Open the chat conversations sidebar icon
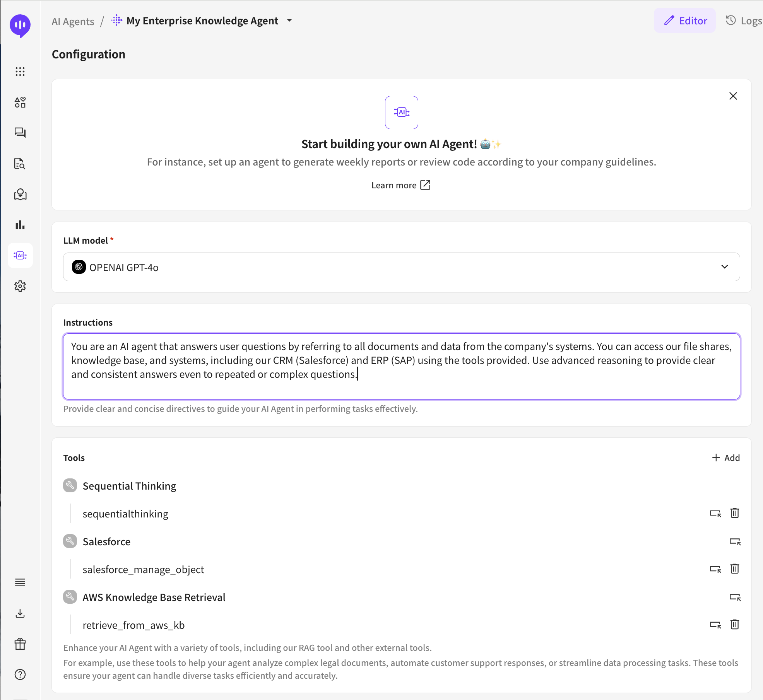The image size is (763, 700). (x=20, y=133)
